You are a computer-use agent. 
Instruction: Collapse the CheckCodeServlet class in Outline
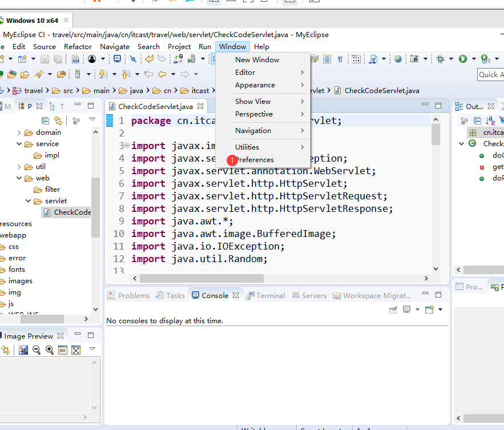coord(462,144)
